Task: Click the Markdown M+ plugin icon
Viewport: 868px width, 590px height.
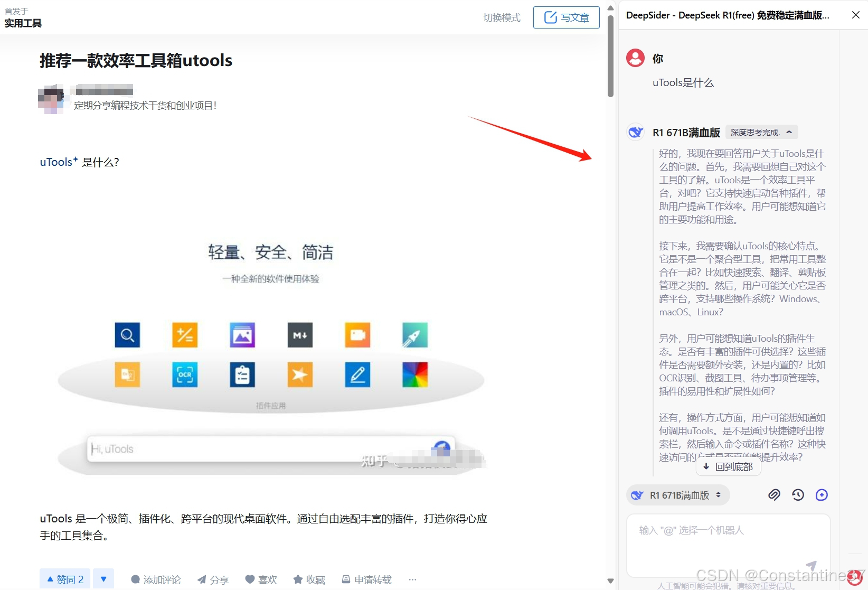Action: 300,335
